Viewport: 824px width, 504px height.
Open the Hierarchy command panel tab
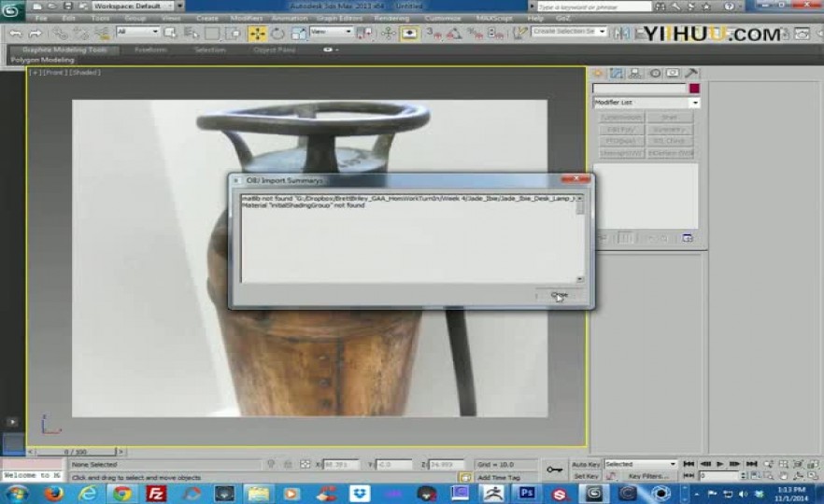point(635,74)
